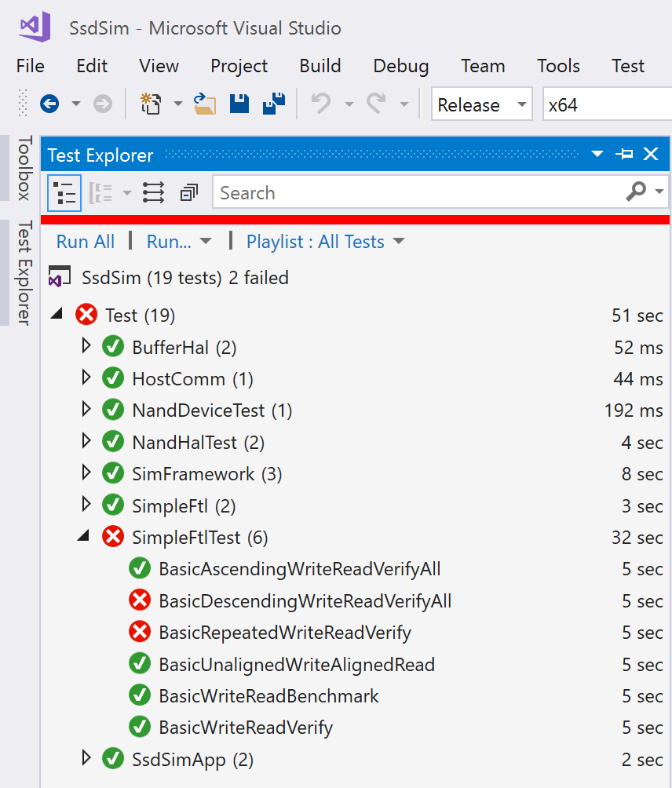The height and width of the screenshot is (788, 672).
Task: Open the Debug menu
Action: point(401,66)
